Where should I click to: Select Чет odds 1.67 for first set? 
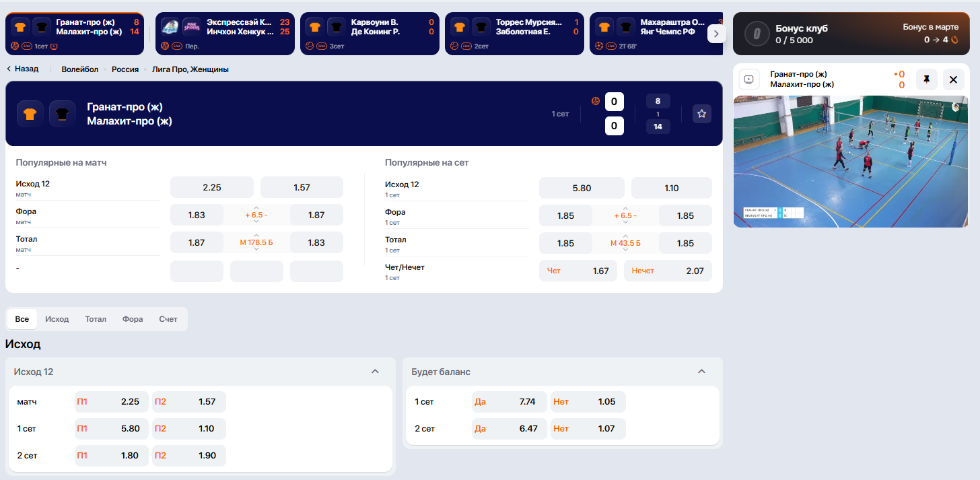click(x=577, y=271)
